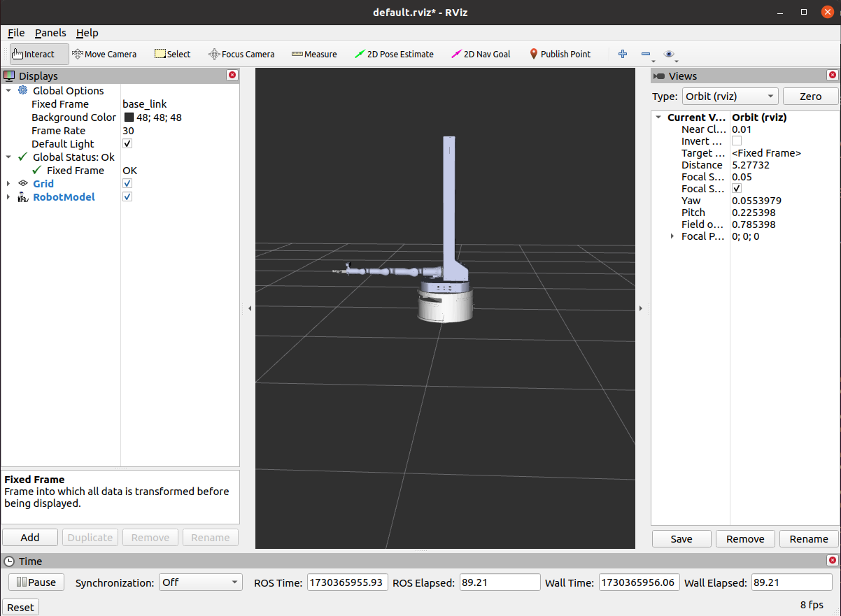This screenshot has height=616, width=841.
Task: Click the Background Color swatch
Action: click(129, 117)
